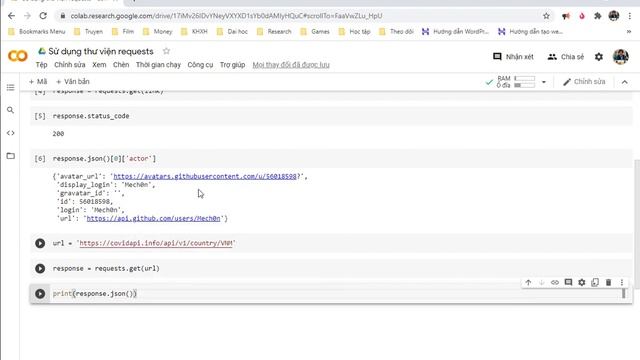The height and width of the screenshot is (360, 640).
Task: Click the 200 output value
Action: pos(58,133)
